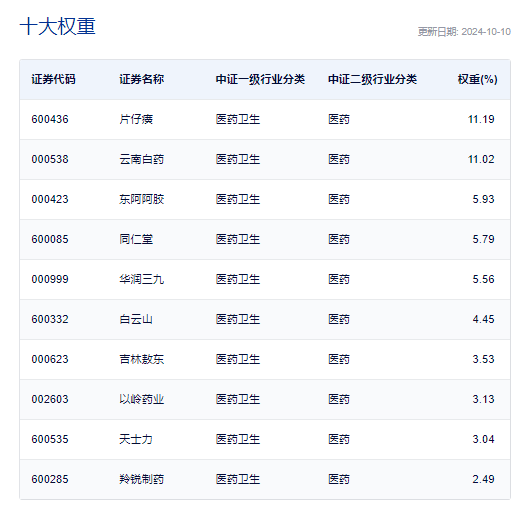Click weight value 5.93

(483, 199)
